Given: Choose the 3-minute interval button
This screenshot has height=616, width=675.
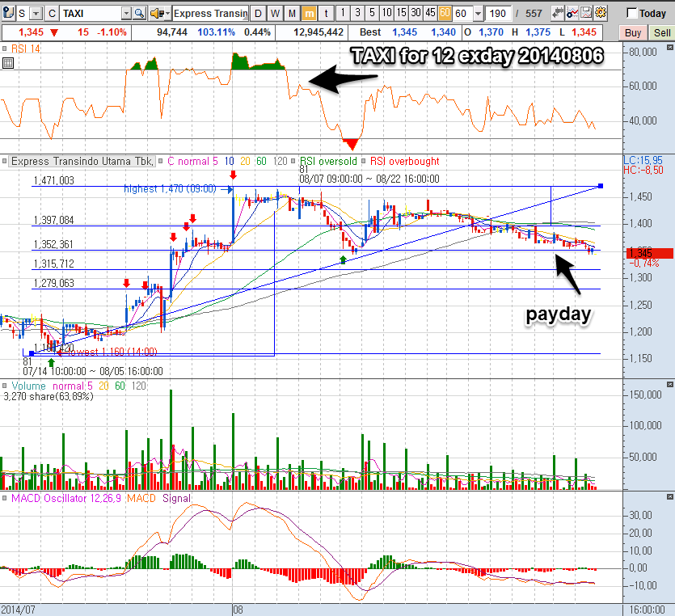Looking at the screenshot, I should 357,13.
